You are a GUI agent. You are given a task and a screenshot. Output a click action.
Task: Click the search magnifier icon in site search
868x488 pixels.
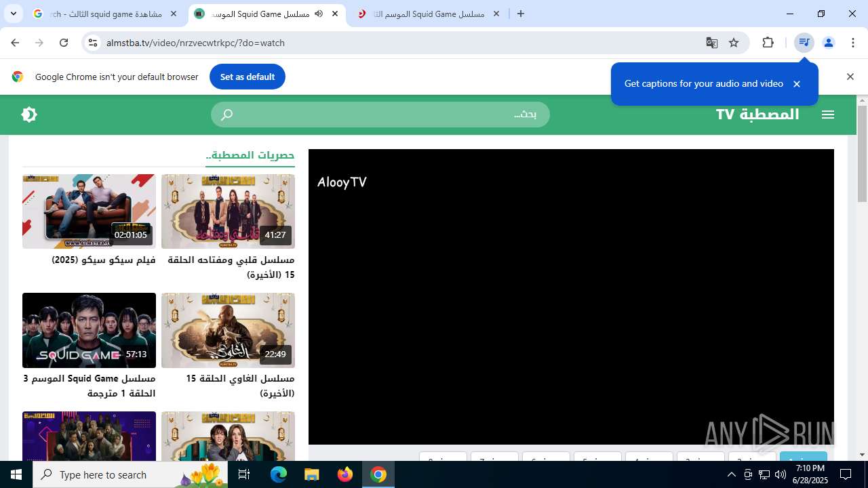[x=227, y=115]
